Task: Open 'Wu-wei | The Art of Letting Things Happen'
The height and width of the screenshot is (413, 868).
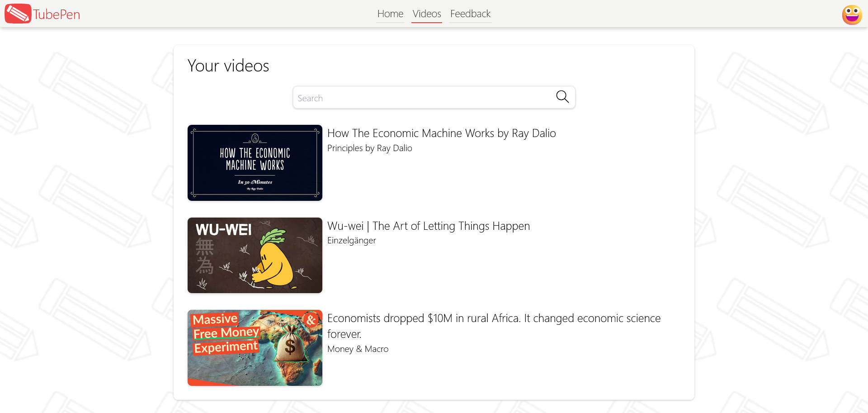Action: click(429, 226)
